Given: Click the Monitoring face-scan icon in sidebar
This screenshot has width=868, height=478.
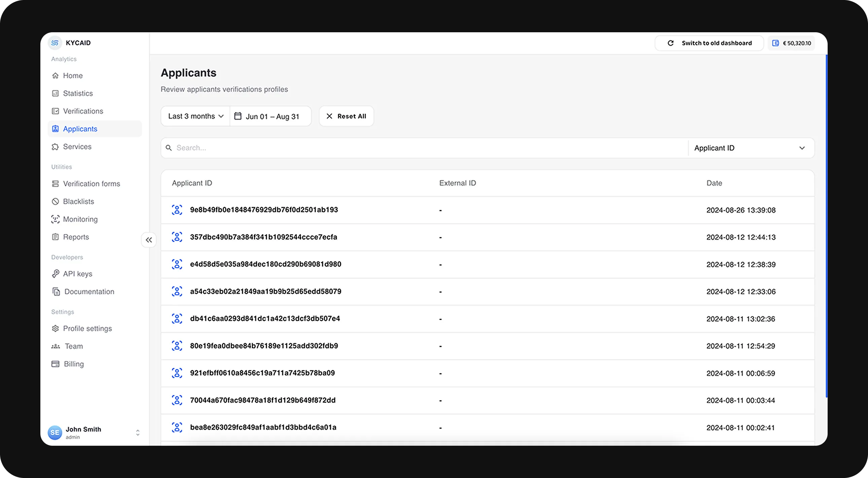Looking at the screenshot, I should pyautogui.click(x=55, y=219).
